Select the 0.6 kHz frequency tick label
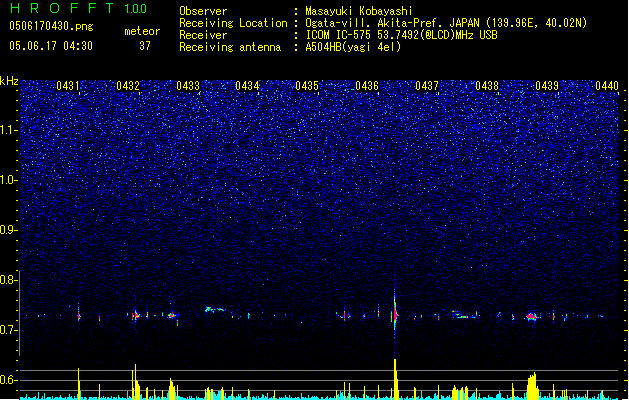The image size is (629, 400). click(8, 380)
